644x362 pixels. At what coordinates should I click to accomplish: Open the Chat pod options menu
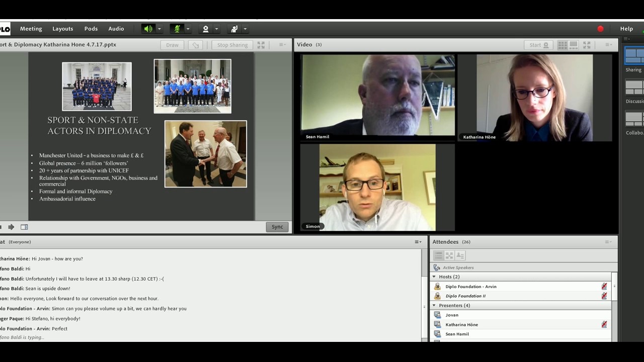click(418, 242)
